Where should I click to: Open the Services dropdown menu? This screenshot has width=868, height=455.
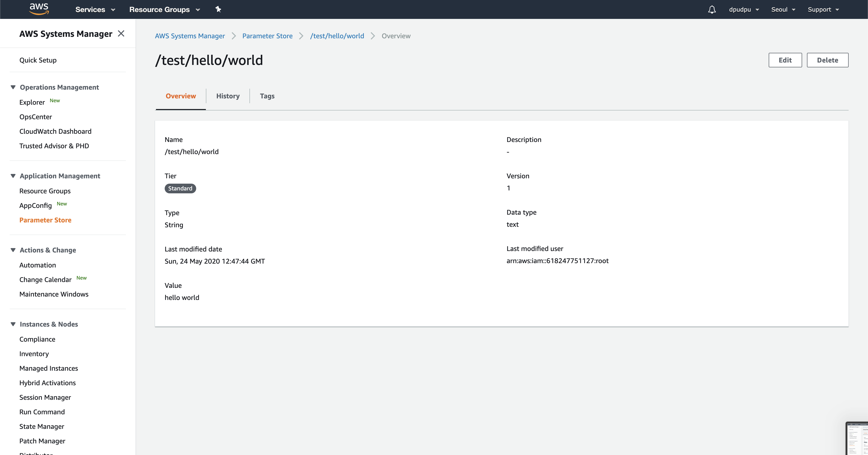[95, 9]
